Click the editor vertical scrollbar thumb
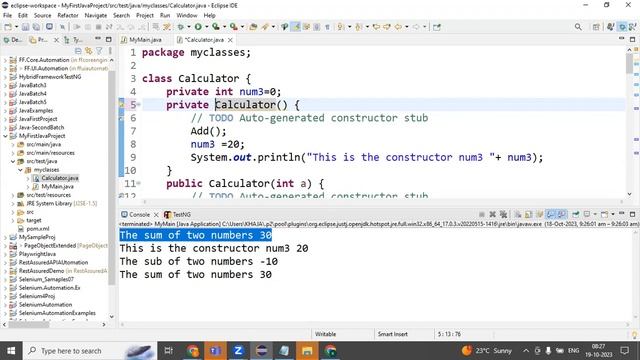This screenshot has width=640, height=360. (x=629, y=64)
